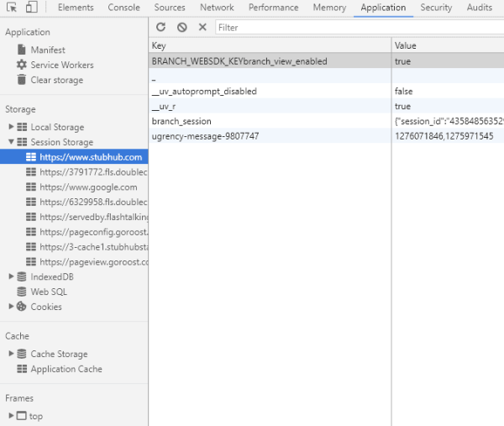
Task: Open the Performance tab
Action: pyautogui.click(x=274, y=8)
